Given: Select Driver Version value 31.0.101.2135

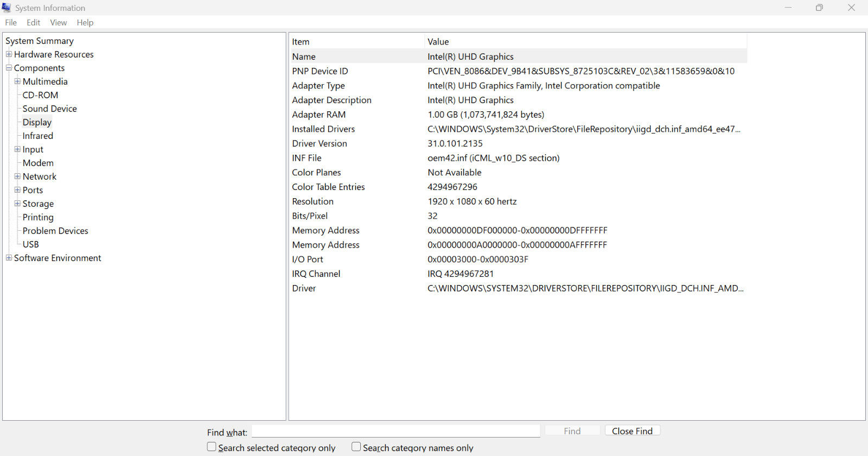Looking at the screenshot, I should 455,143.
